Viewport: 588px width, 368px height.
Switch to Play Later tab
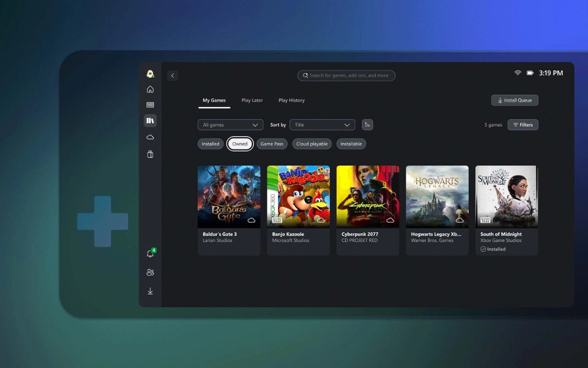(252, 100)
